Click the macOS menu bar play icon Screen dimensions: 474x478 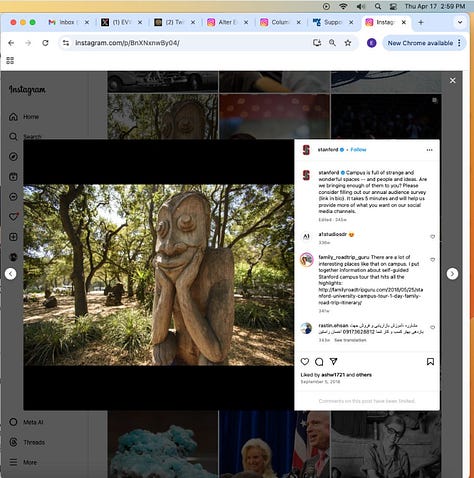click(x=326, y=6)
